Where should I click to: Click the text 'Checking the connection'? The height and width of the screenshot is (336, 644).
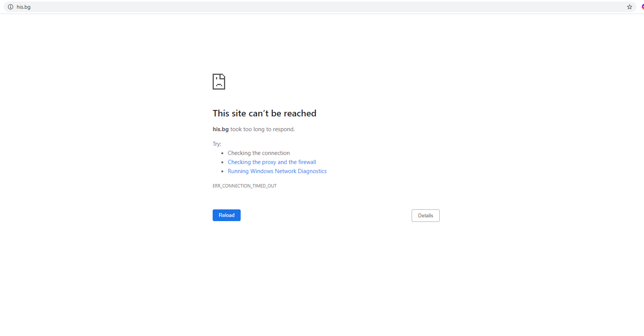pos(259,153)
